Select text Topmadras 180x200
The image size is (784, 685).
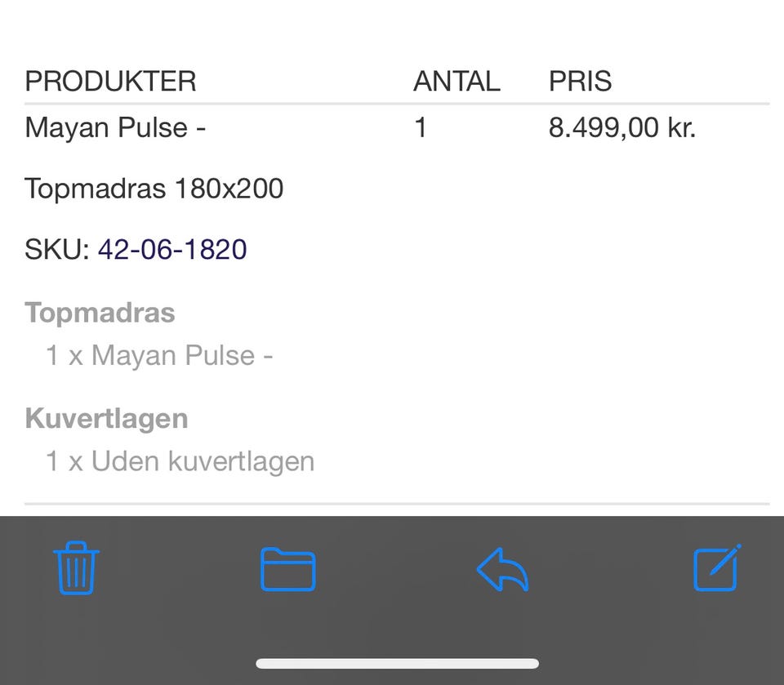pos(154,189)
